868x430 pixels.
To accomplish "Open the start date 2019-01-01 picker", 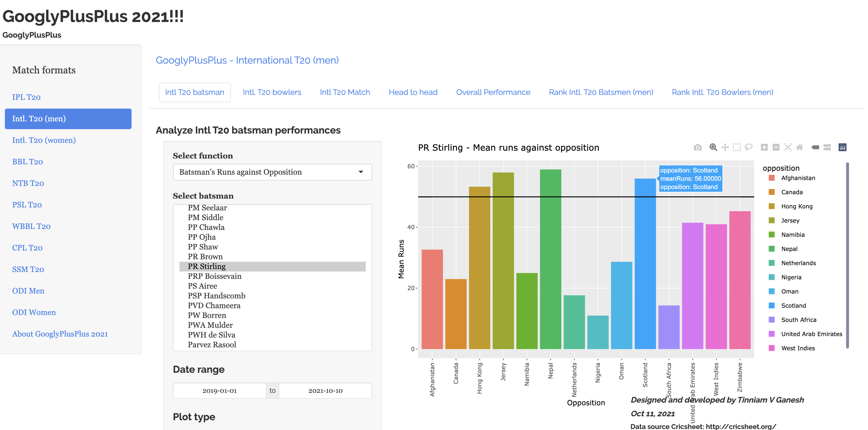I will coord(219,391).
